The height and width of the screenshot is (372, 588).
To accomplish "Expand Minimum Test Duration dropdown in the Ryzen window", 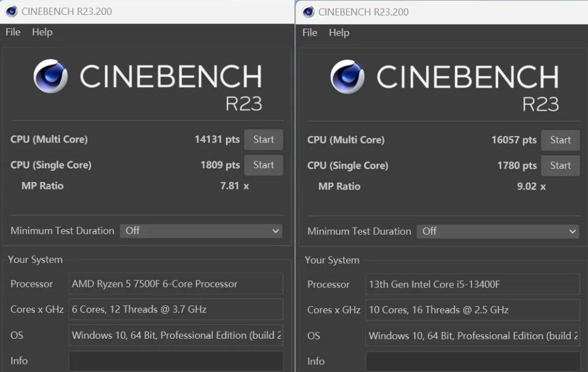I will point(201,231).
